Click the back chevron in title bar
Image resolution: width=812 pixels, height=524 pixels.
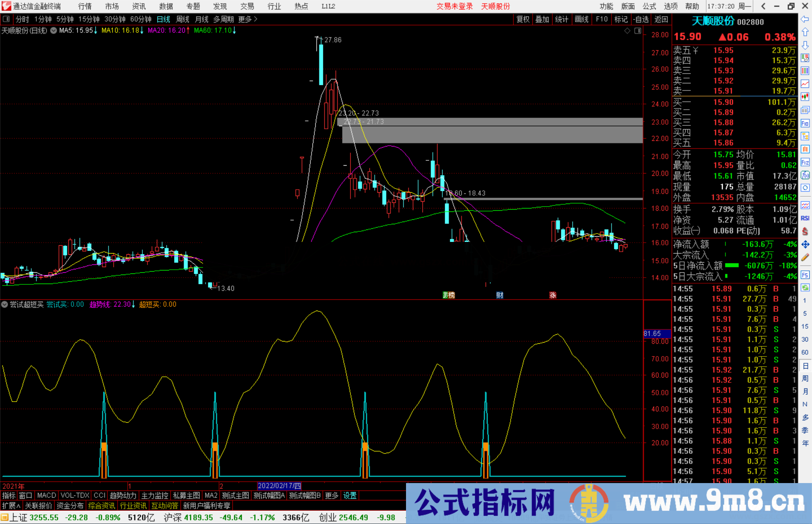pos(763,6)
